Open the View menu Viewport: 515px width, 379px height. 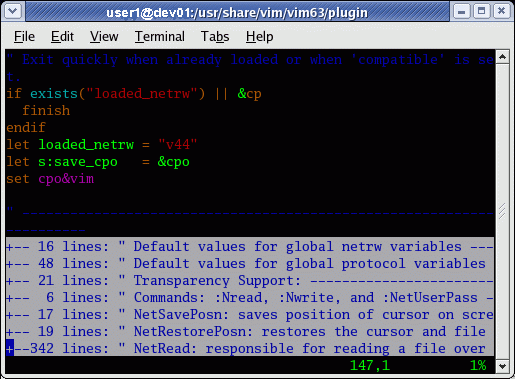point(104,36)
